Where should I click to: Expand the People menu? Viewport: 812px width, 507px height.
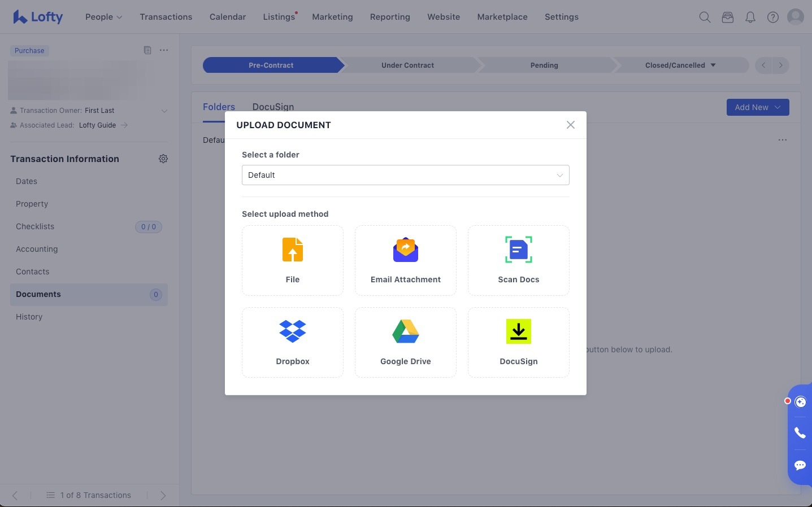coord(103,17)
